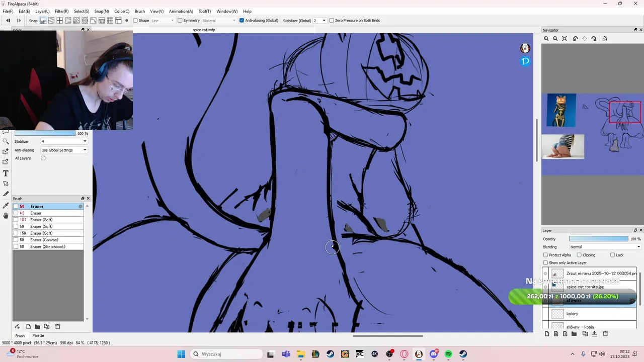Screen dimensions: 644x362
Task: Open the File(F) menu
Action: (x=8, y=11)
